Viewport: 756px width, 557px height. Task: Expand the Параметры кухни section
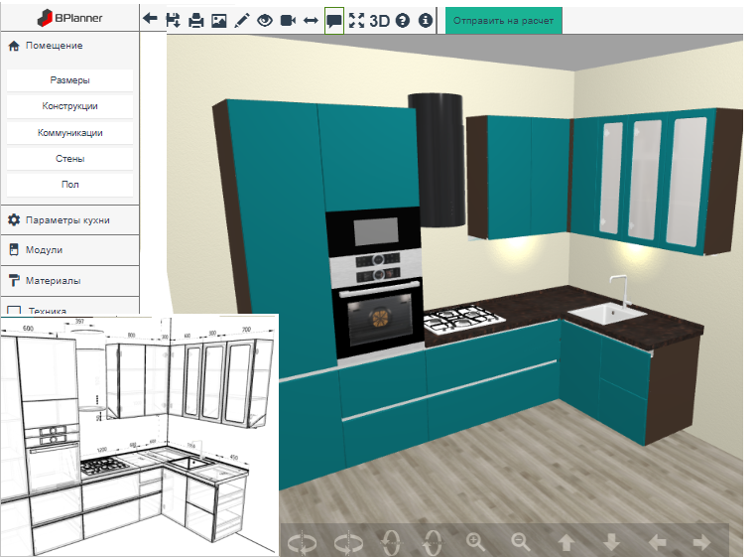69,219
